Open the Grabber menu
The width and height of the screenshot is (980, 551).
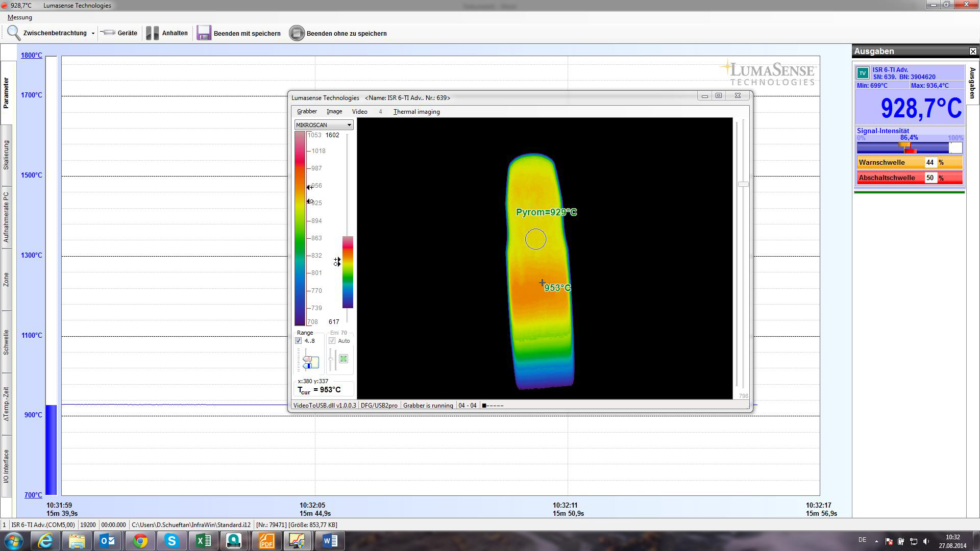point(307,112)
